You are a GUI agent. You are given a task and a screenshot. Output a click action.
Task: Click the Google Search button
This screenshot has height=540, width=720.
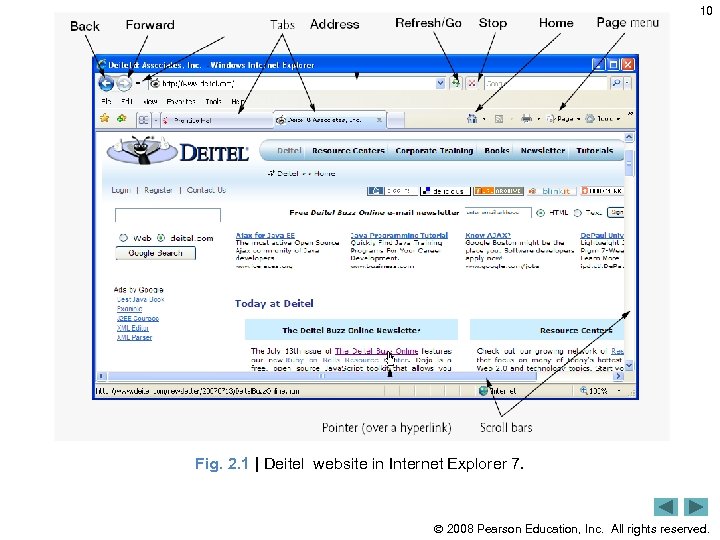[155, 253]
